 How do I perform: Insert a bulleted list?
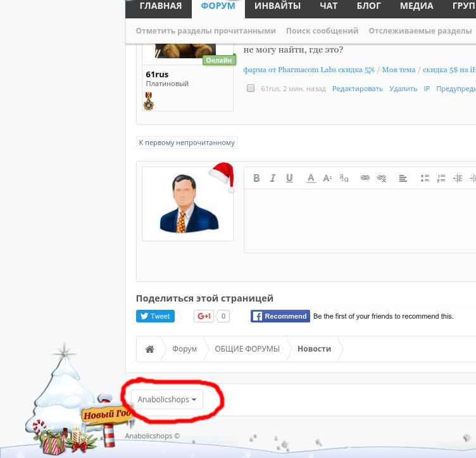(x=425, y=178)
